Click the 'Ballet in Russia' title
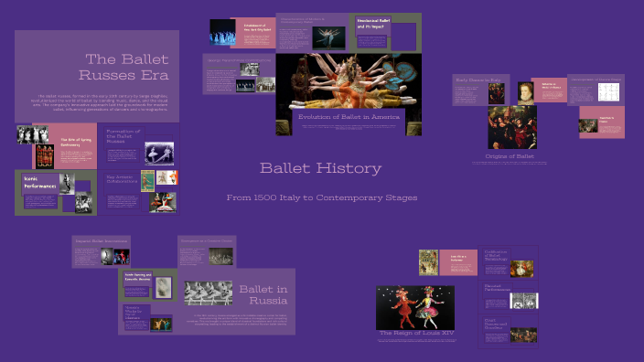The image size is (644, 362). pyautogui.click(x=263, y=294)
